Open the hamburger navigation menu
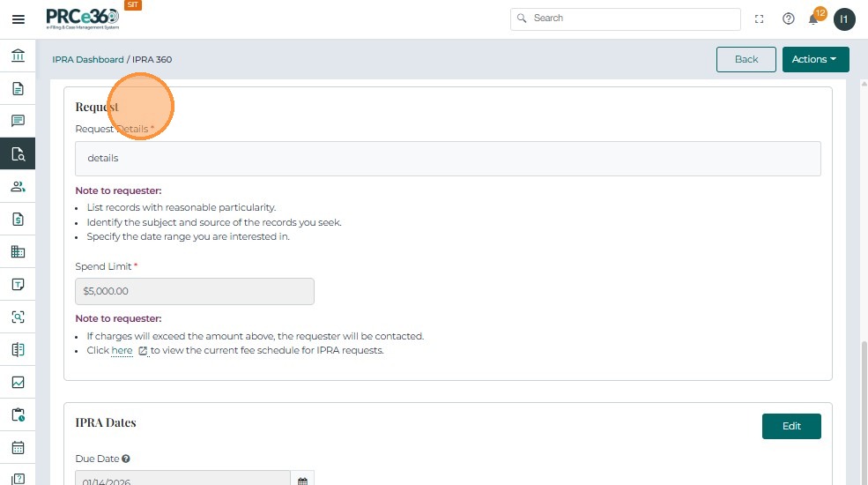The height and width of the screenshot is (485, 868). click(18, 19)
